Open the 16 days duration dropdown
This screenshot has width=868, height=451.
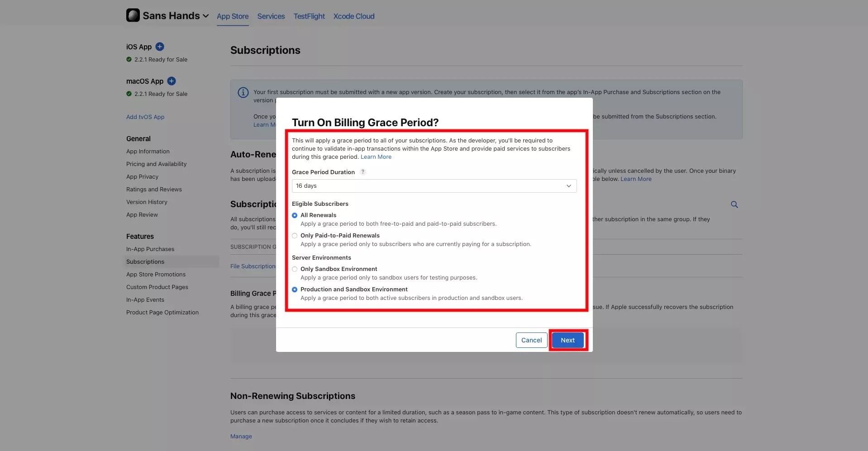tap(434, 186)
